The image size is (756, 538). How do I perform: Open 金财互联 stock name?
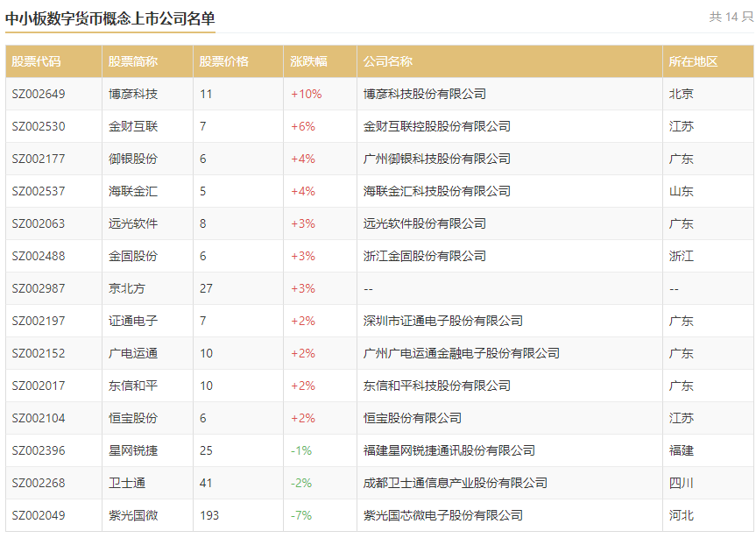133,126
